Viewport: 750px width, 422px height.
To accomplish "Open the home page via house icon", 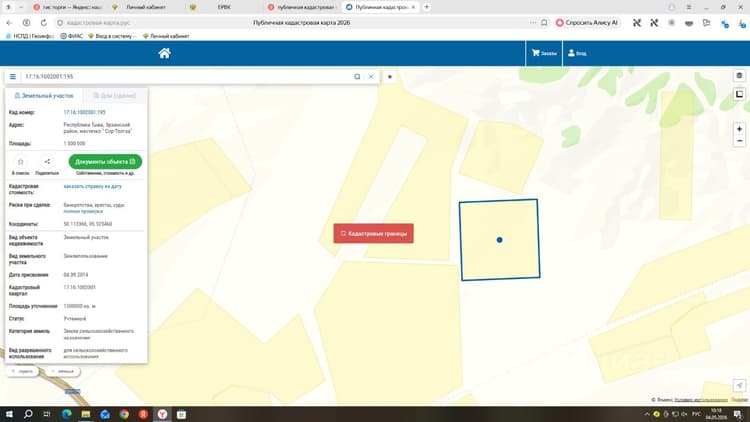I will click(x=165, y=53).
